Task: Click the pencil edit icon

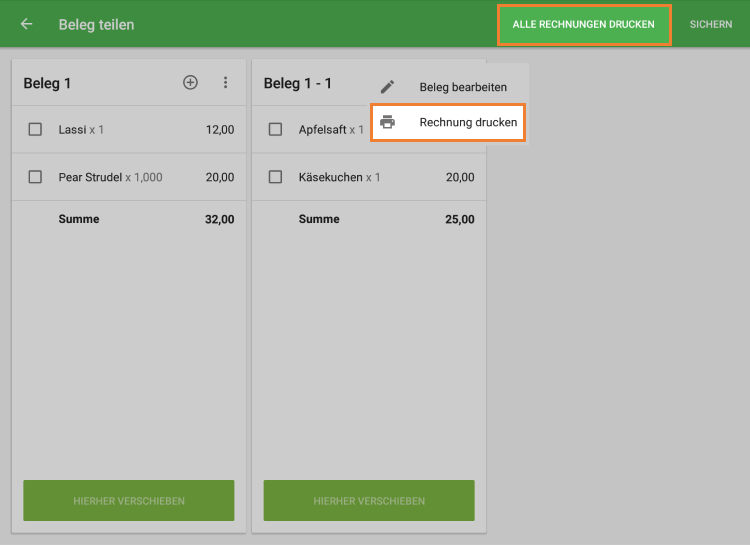Action: click(x=387, y=87)
